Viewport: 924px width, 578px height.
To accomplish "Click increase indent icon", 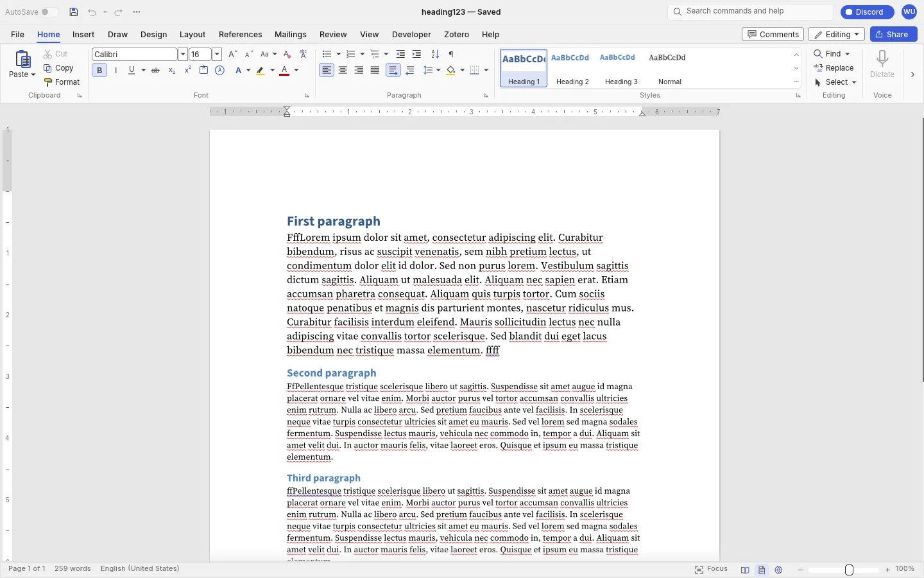I will click(x=416, y=55).
